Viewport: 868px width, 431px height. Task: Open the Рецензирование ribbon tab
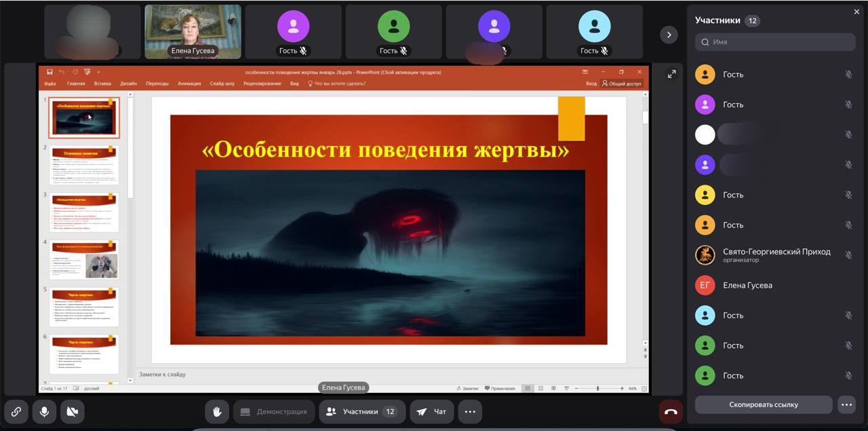click(262, 83)
